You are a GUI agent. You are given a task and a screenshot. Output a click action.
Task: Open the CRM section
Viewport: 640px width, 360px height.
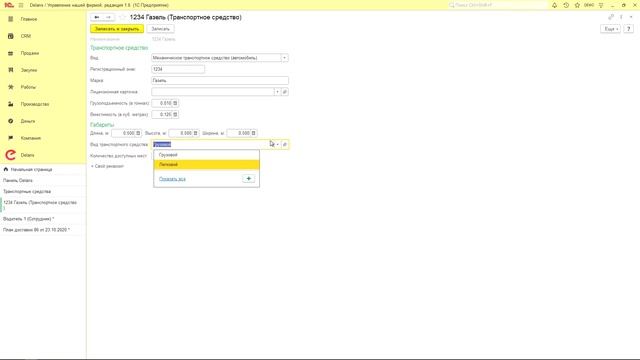coord(26,36)
